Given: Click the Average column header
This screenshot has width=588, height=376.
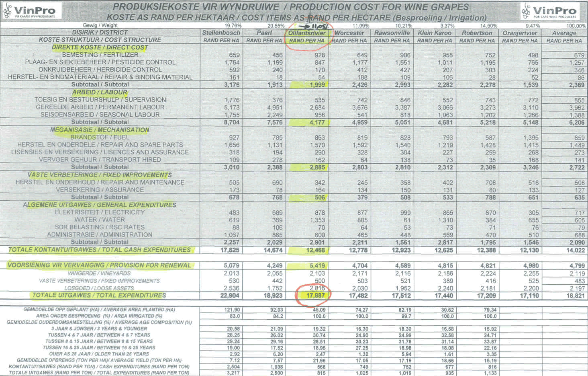Looking at the screenshot, I should [x=564, y=33].
